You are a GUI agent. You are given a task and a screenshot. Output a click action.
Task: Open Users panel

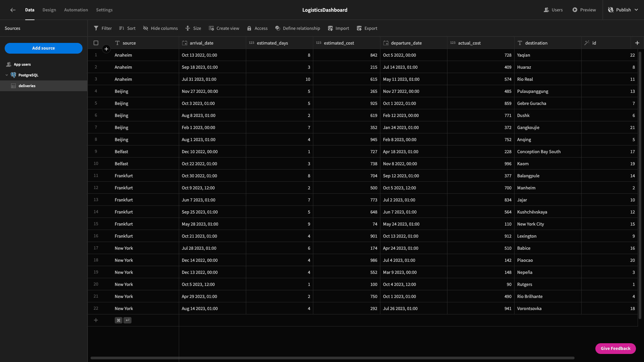pos(553,10)
